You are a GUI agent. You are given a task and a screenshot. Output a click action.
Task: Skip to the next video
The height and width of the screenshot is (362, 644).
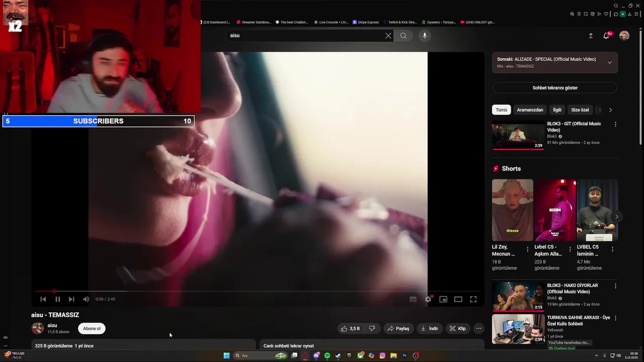(x=71, y=299)
